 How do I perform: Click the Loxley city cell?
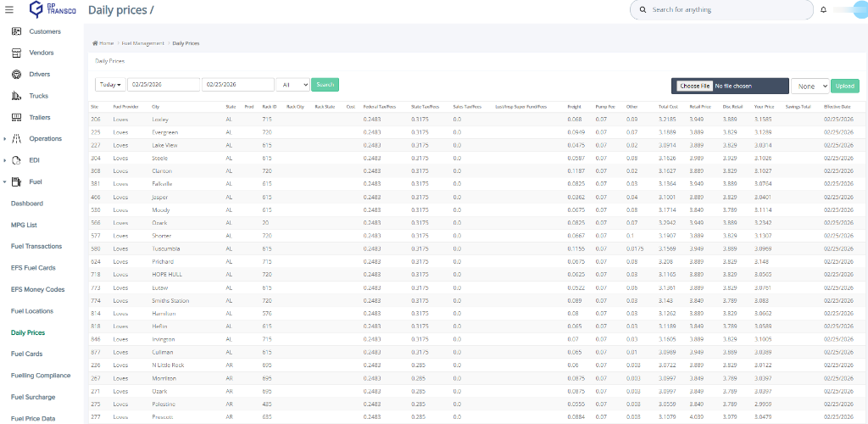click(x=160, y=120)
